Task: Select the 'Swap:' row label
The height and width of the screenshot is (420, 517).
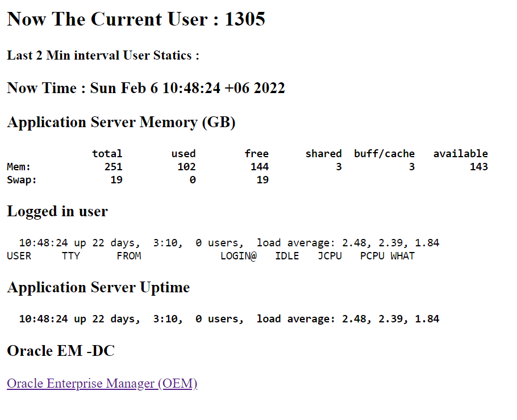Action: click(x=22, y=180)
